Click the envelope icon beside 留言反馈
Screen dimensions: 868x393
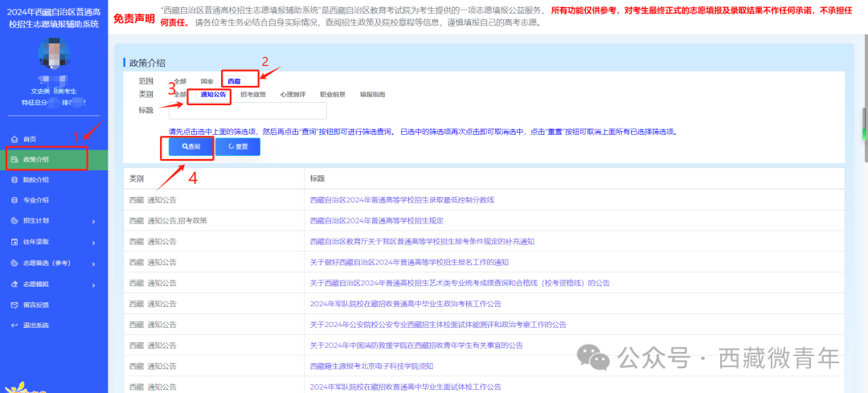[15, 305]
